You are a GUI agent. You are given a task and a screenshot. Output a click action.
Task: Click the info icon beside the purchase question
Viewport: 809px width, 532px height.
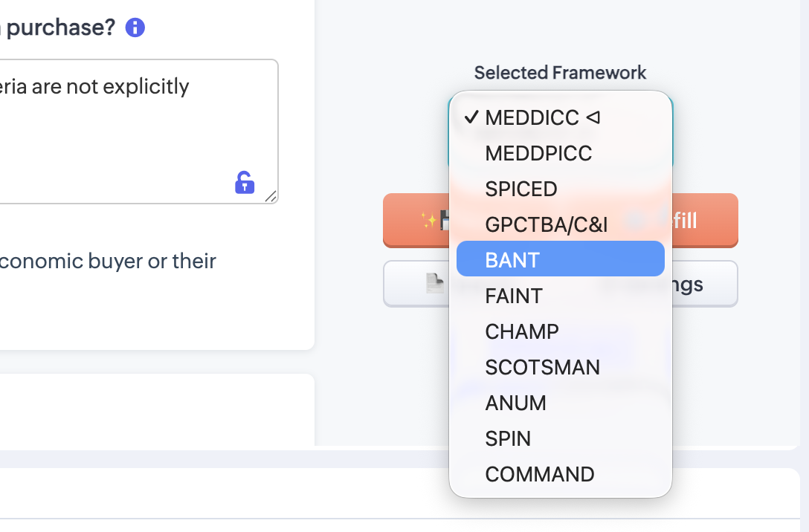click(x=135, y=28)
